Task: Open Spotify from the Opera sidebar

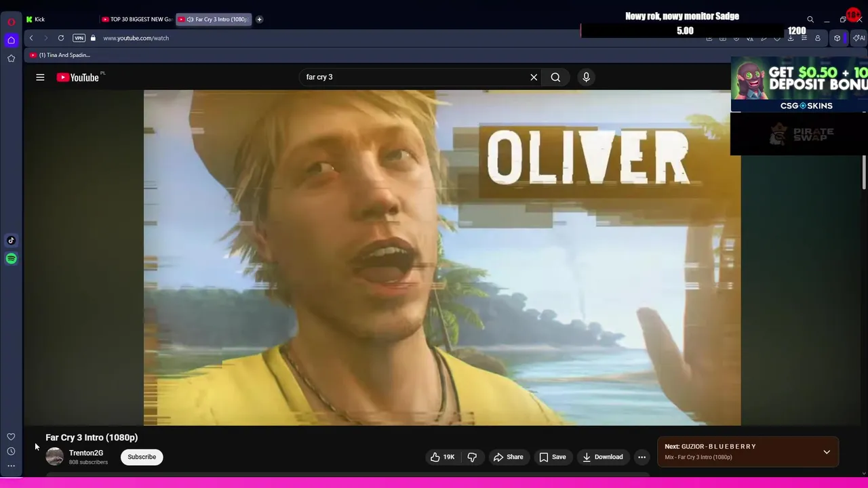Action: tap(11, 258)
